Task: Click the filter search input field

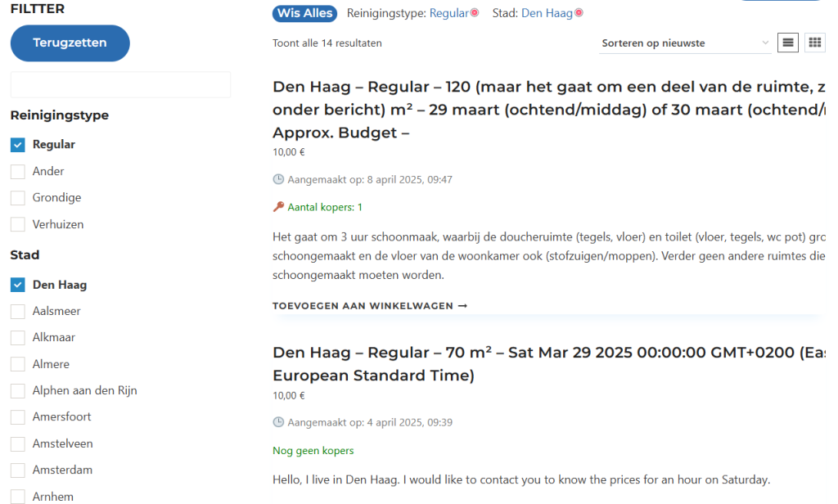Action: [x=120, y=84]
